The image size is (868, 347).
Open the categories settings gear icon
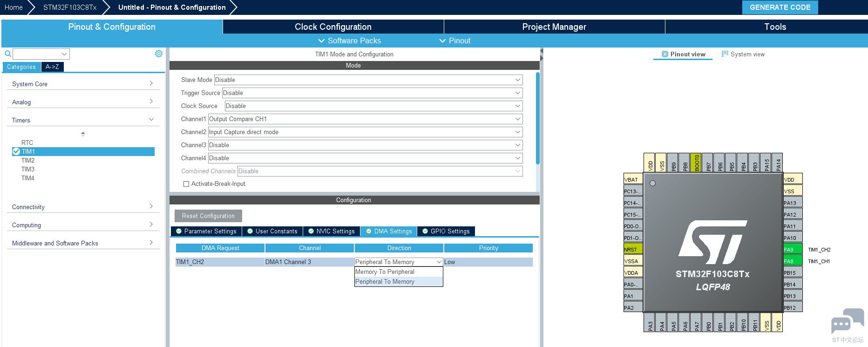[x=159, y=54]
